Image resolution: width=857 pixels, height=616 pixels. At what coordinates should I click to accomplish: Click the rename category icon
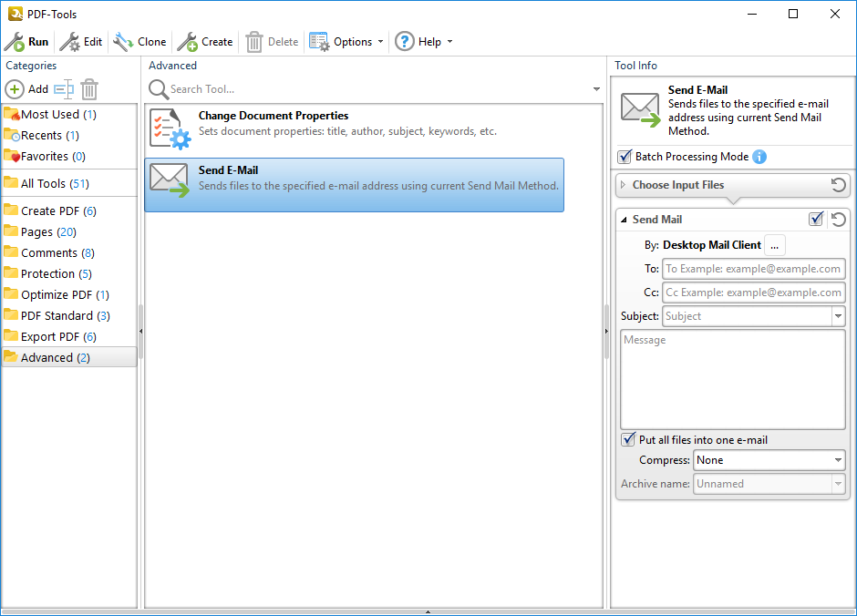63,89
